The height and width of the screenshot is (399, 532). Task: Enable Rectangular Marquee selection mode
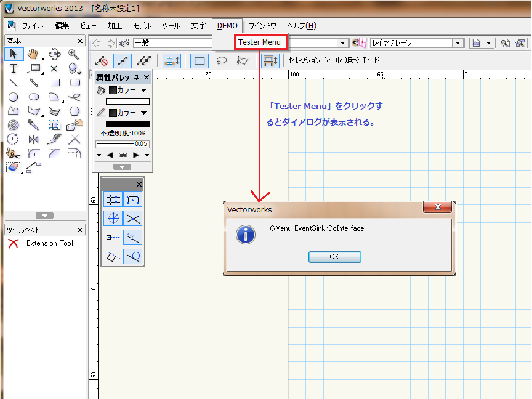tap(199, 61)
